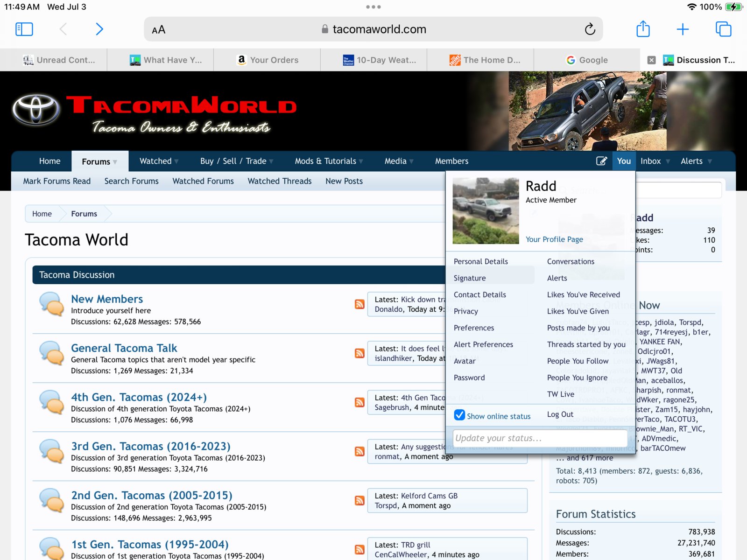Go forward with the browser arrow

(x=99, y=29)
